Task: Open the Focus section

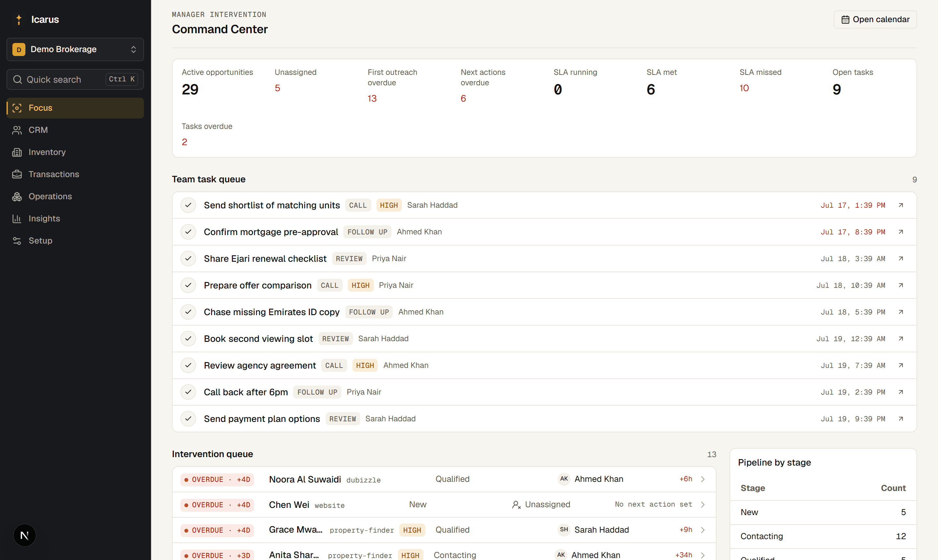Action: tap(75, 108)
